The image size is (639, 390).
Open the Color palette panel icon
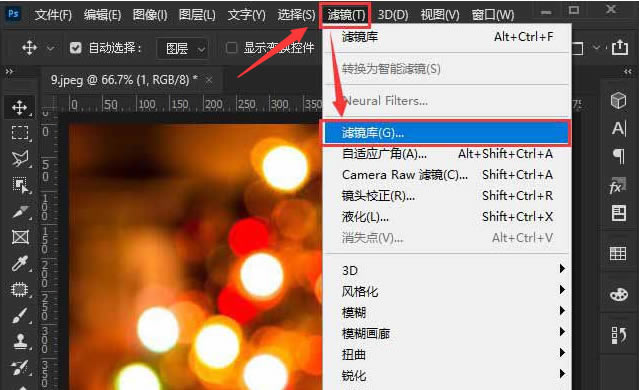(x=619, y=294)
